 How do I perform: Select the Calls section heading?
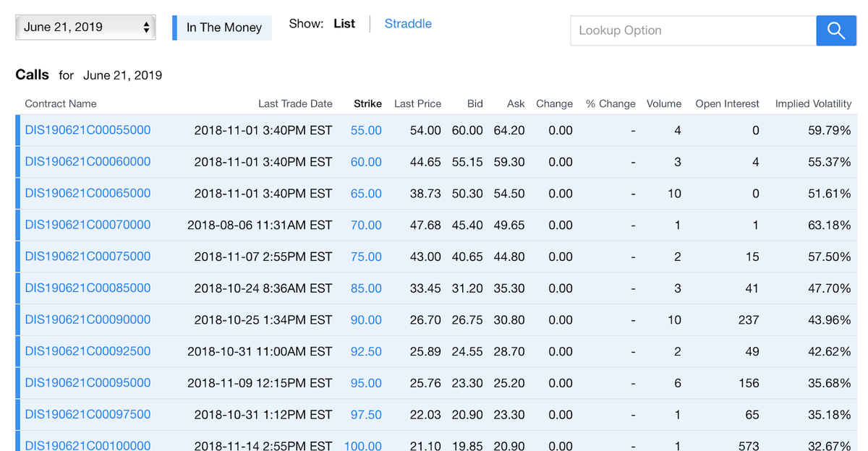coord(33,74)
